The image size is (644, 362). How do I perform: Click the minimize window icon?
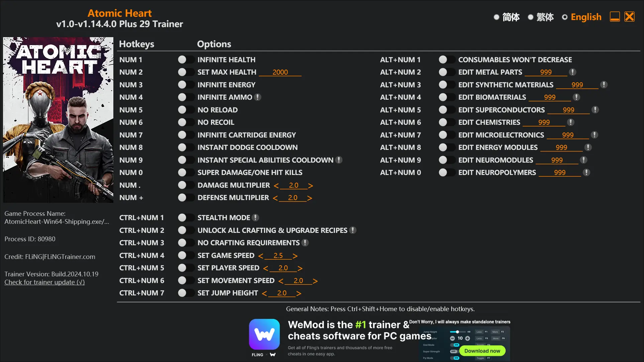616,17
